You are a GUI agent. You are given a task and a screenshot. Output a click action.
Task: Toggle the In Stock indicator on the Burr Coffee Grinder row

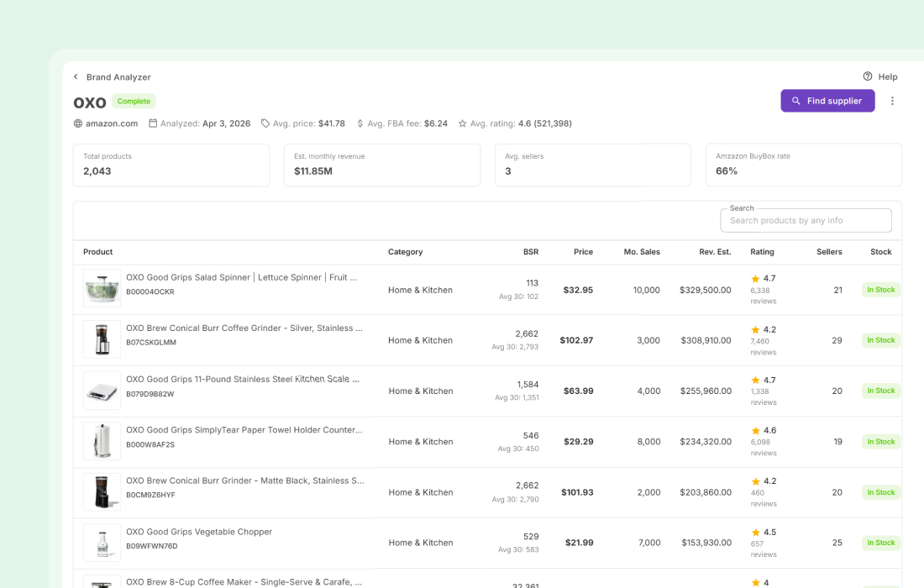point(880,340)
